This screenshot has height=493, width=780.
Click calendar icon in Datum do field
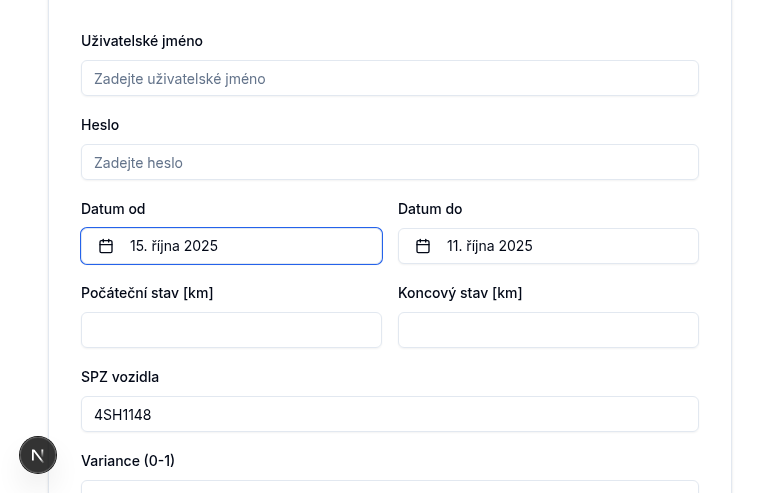(x=423, y=246)
